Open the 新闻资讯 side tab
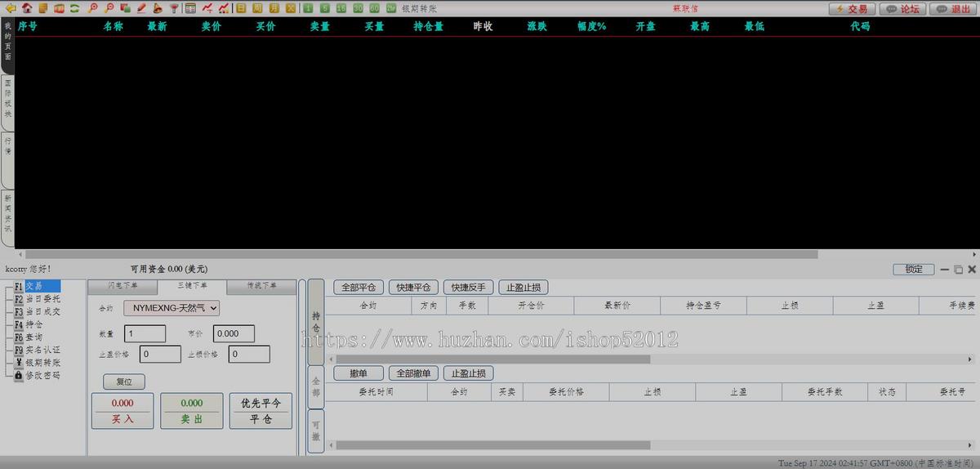This screenshot has width=980, height=469. [x=7, y=218]
